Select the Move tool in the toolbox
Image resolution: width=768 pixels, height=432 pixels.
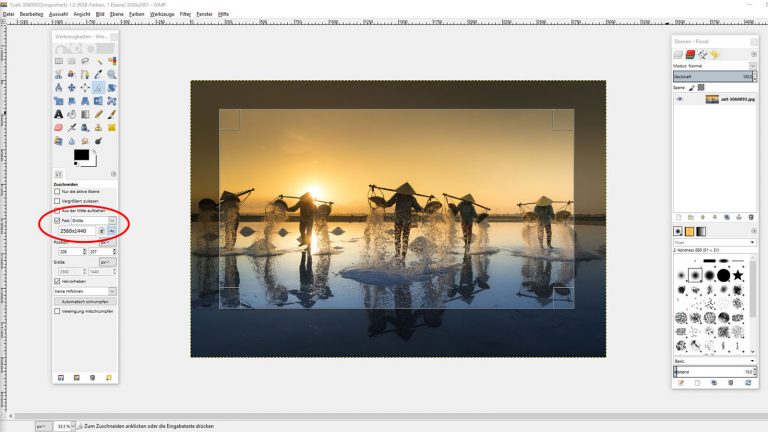(x=72, y=88)
